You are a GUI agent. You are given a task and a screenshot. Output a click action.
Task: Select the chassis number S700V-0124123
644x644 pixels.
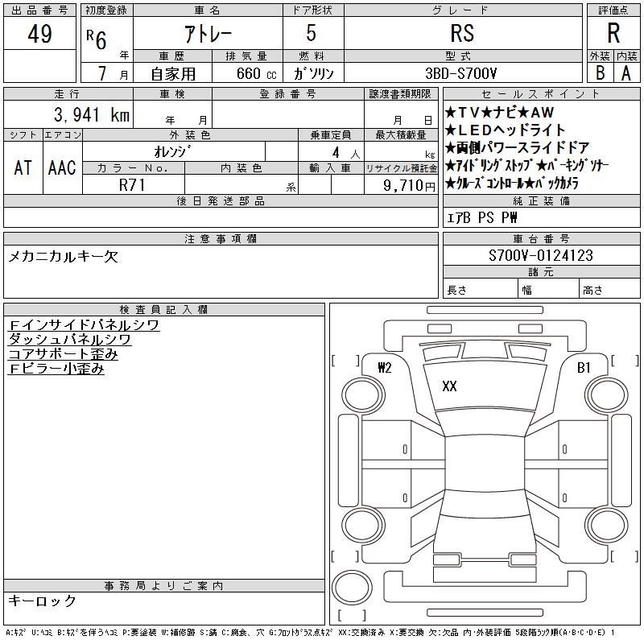(541, 255)
